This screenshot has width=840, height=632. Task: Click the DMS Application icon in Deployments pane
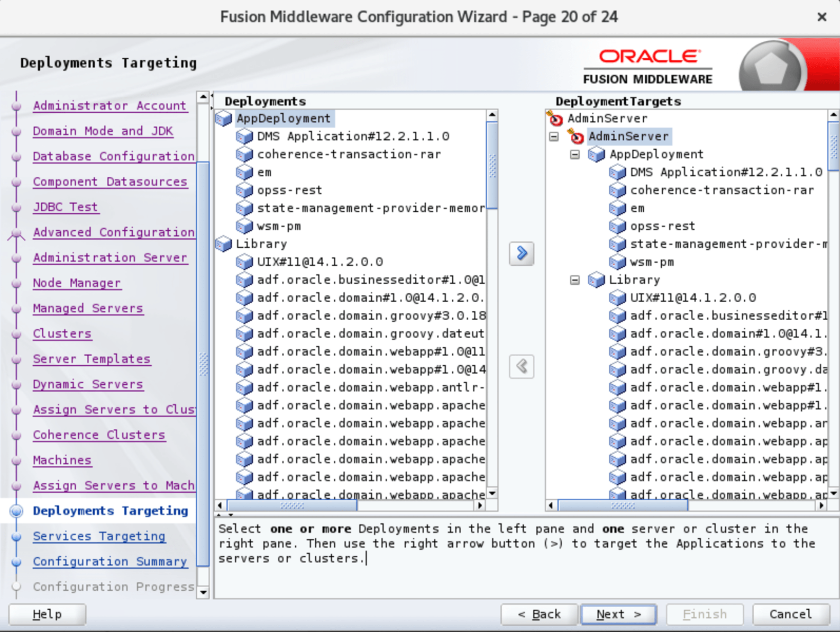[x=244, y=137]
